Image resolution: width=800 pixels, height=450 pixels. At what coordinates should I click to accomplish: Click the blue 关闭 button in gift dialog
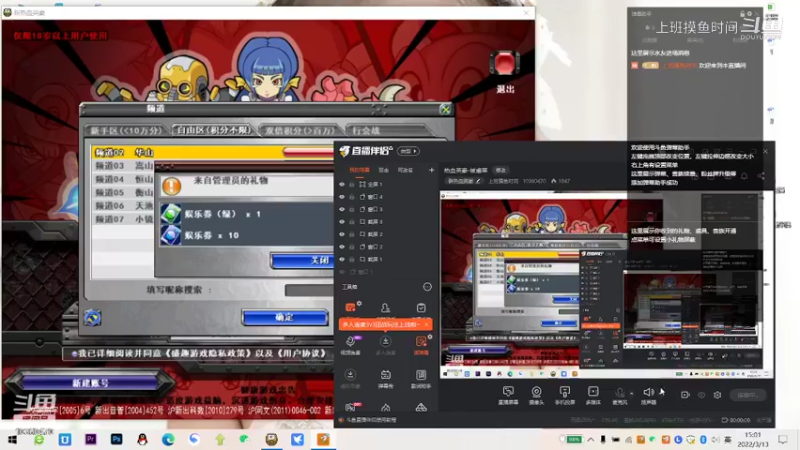[303, 260]
